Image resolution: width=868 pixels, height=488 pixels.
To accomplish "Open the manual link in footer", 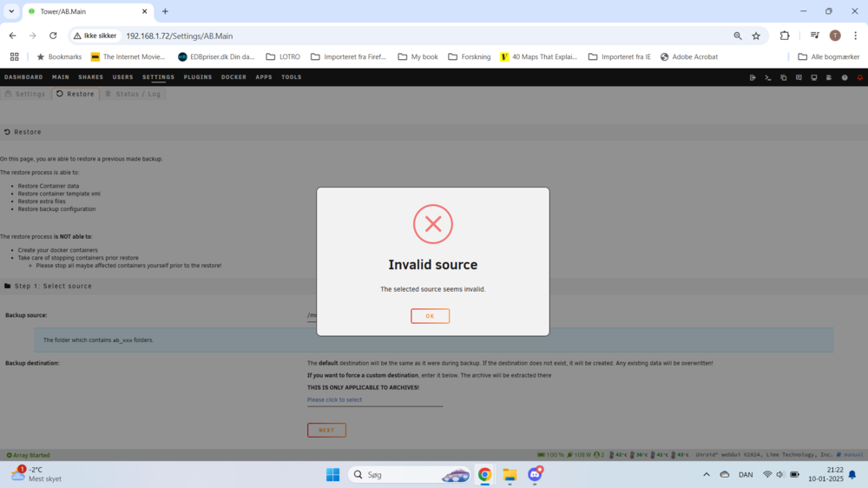I will [x=853, y=455].
